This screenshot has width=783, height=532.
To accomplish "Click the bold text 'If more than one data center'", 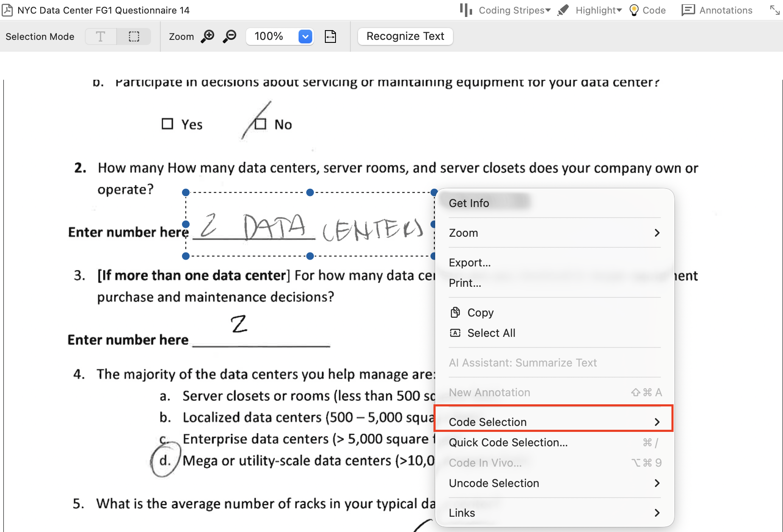I will 194,276.
